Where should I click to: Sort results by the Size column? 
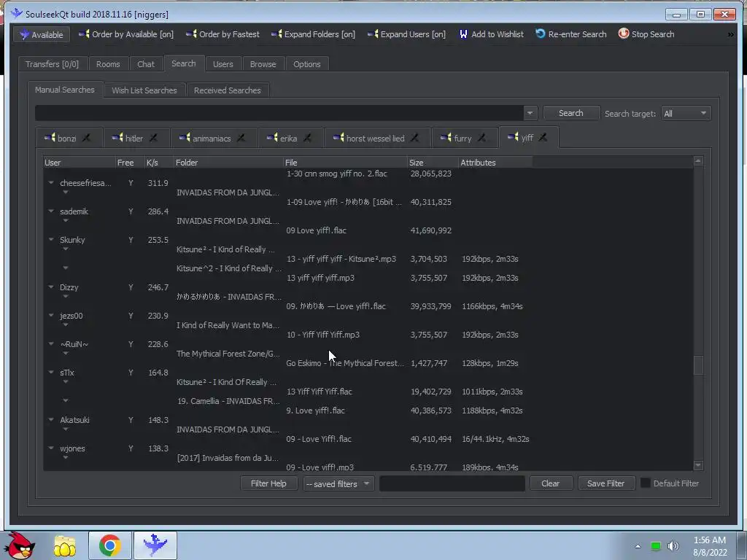tap(432, 163)
